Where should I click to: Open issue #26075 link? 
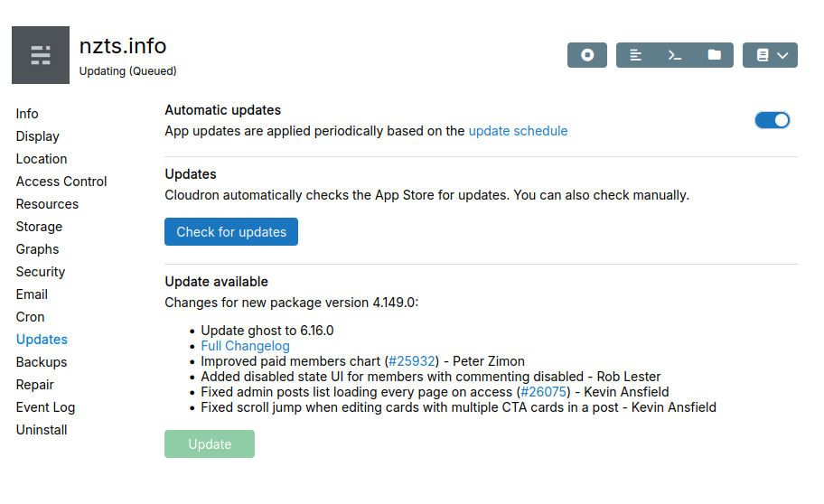pyautogui.click(x=544, y=392)
